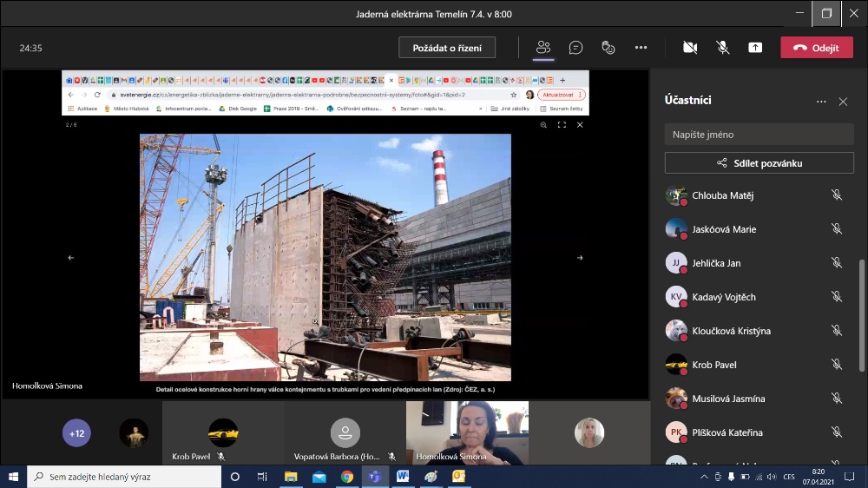Click the Požádat o řízení button
This screenshot has height=488, width=868.
pos(447,48)
